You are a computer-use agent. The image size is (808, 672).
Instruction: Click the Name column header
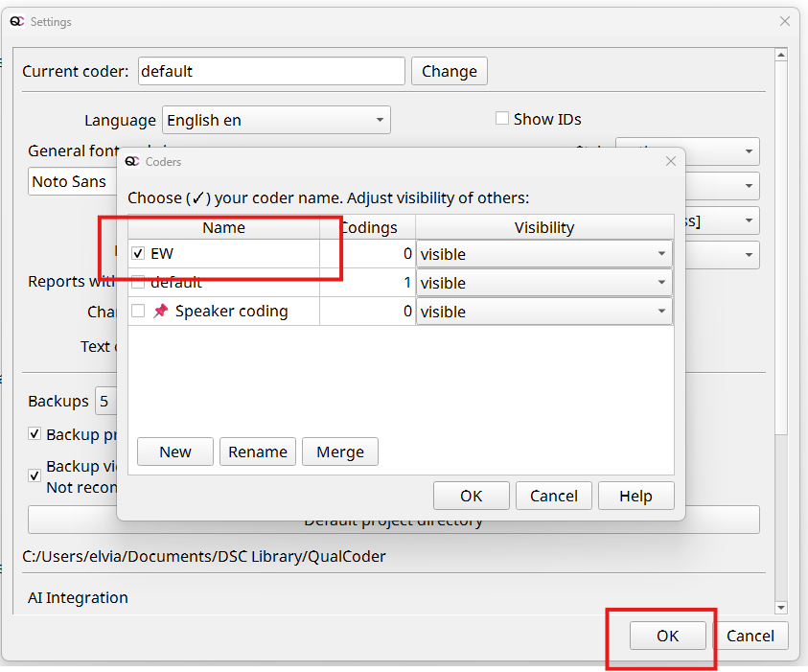223,227
